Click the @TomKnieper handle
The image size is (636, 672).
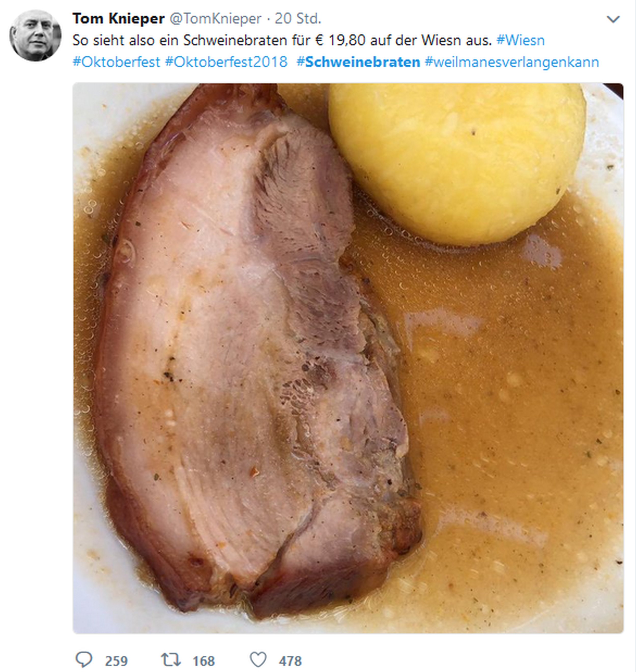pos(215,19)
